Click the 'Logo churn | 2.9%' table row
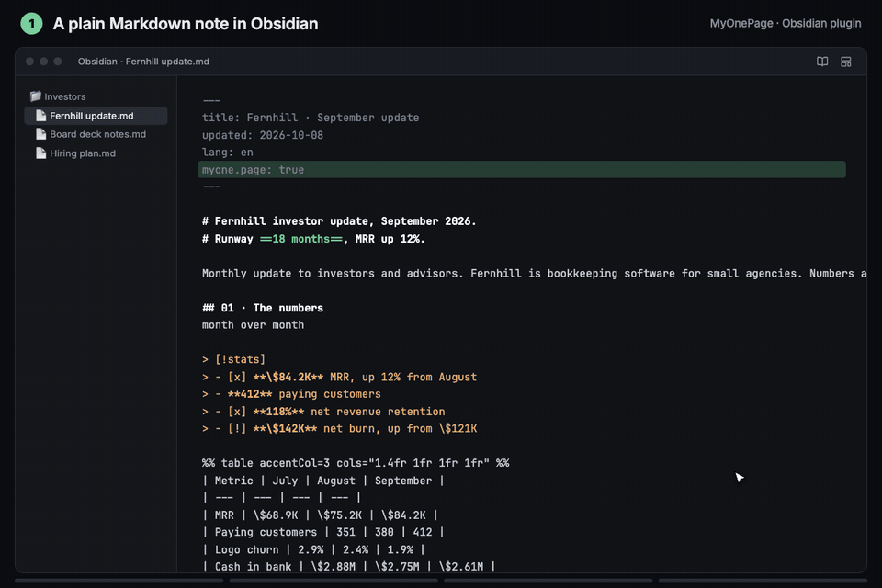 (314, 549)
